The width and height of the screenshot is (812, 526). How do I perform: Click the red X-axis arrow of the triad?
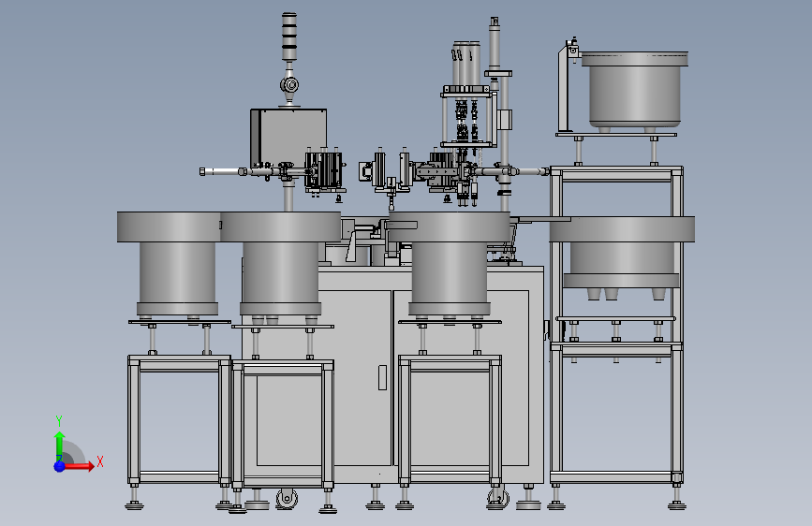click(78, 466)
